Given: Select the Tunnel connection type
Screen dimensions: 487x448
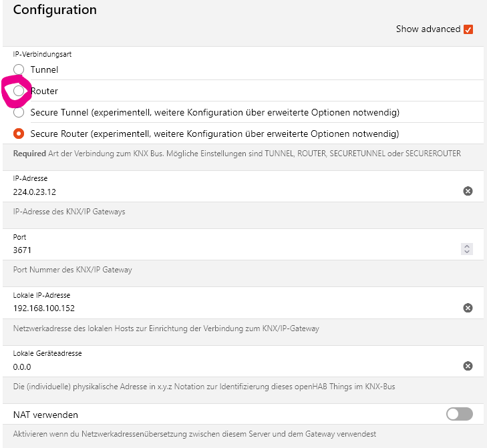Looking at the screenshot, I should (x=19, y=69).
